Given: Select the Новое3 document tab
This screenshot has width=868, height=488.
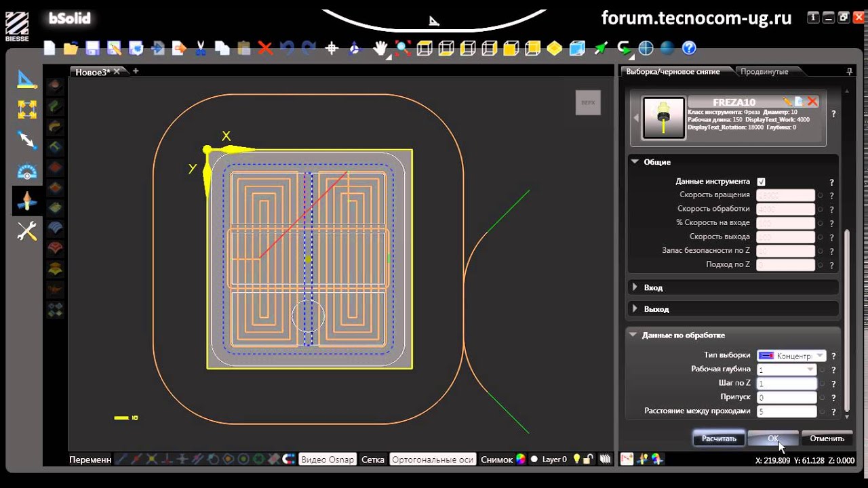Looking at the screenshot, I should point(92,71).
